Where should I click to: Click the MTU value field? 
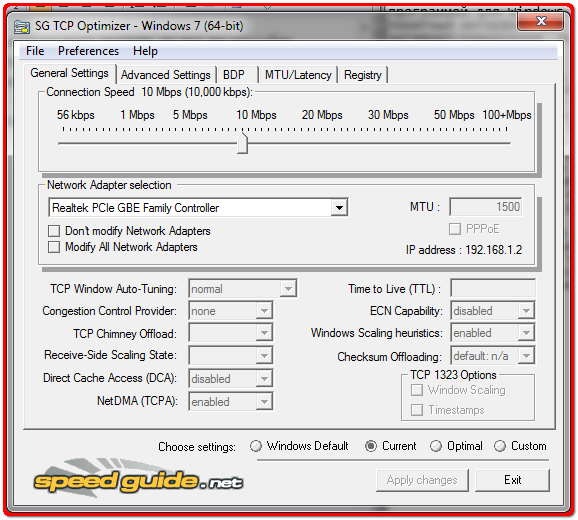[485, 207]
